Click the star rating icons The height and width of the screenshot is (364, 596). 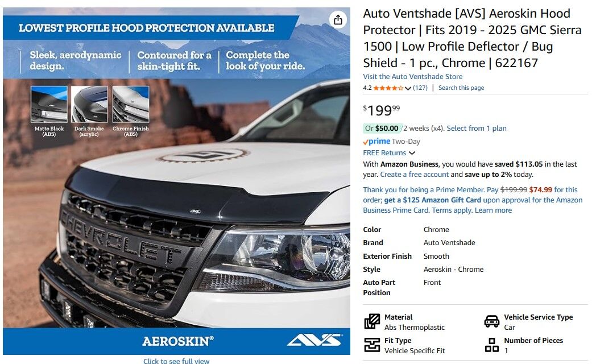click(388, 88)
